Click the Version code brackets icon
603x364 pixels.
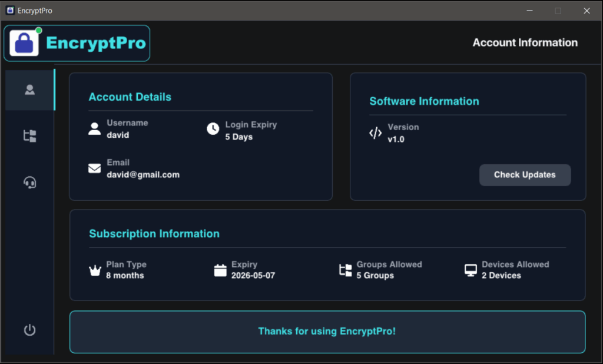376,133
